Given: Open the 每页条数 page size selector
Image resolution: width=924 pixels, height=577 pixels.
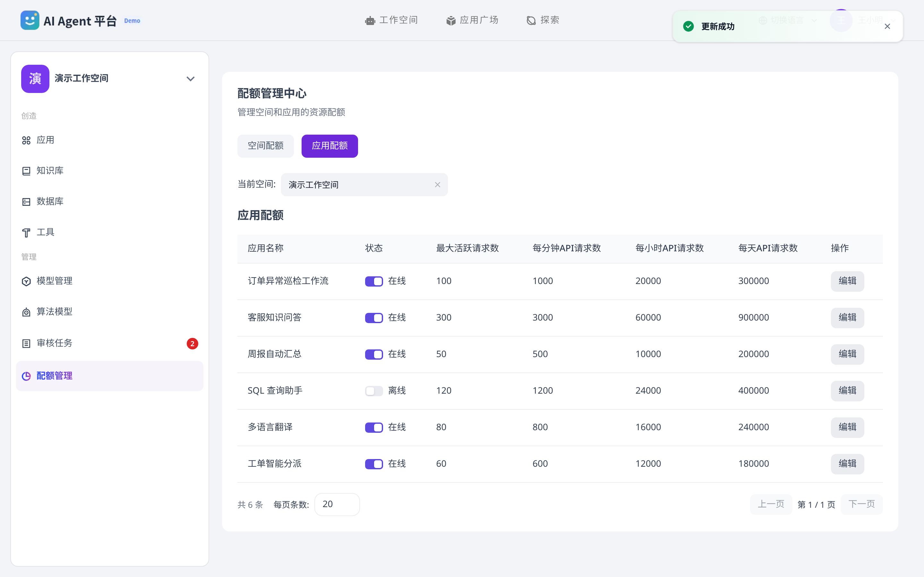Looking at the screenshot, I should point(337,505).
